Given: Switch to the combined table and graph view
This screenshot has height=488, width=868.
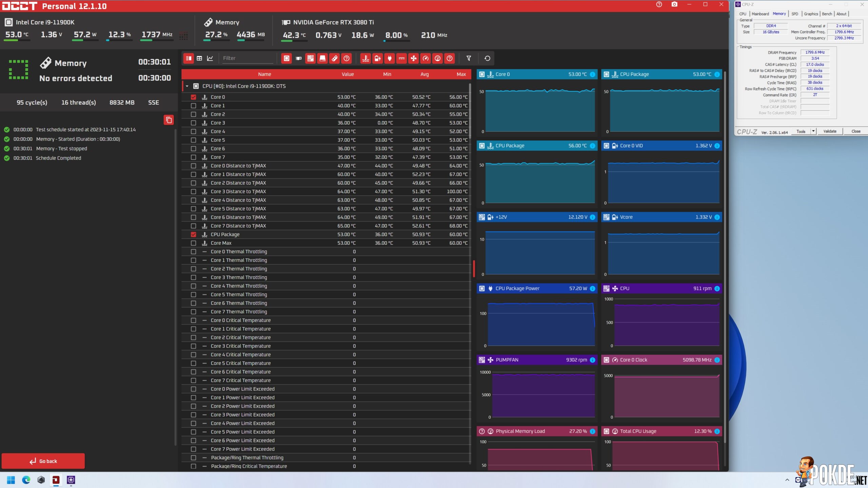Looking at the screenshot, I should [x=189, y=58].
